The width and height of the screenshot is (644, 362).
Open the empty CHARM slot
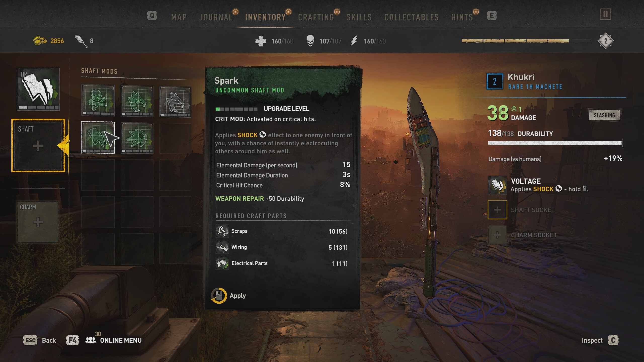coord(38,222)
